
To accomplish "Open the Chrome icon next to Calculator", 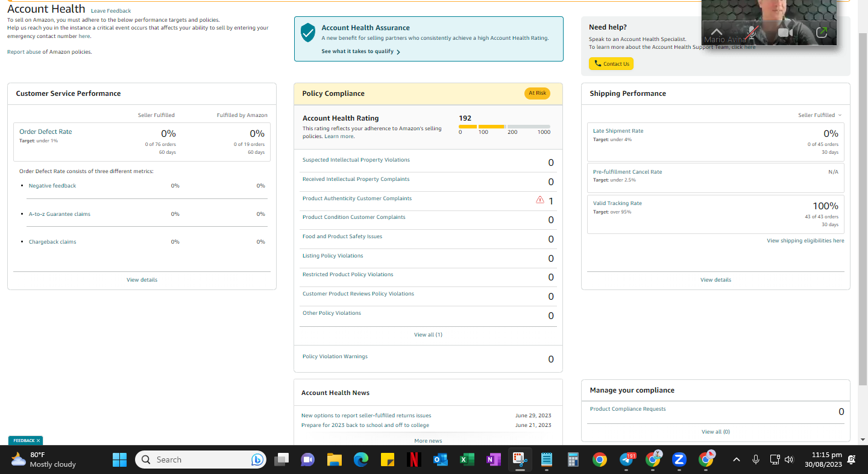I will [x=600, y=460].
